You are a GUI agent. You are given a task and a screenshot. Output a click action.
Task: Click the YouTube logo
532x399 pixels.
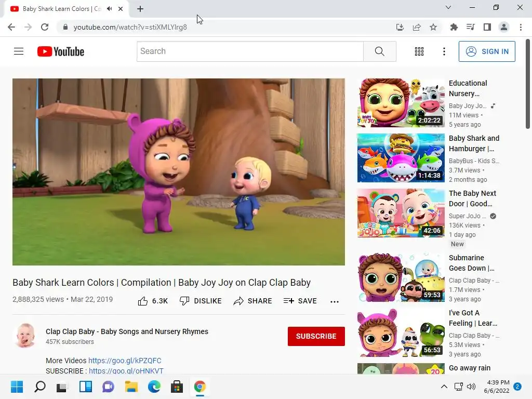point(61,51)
